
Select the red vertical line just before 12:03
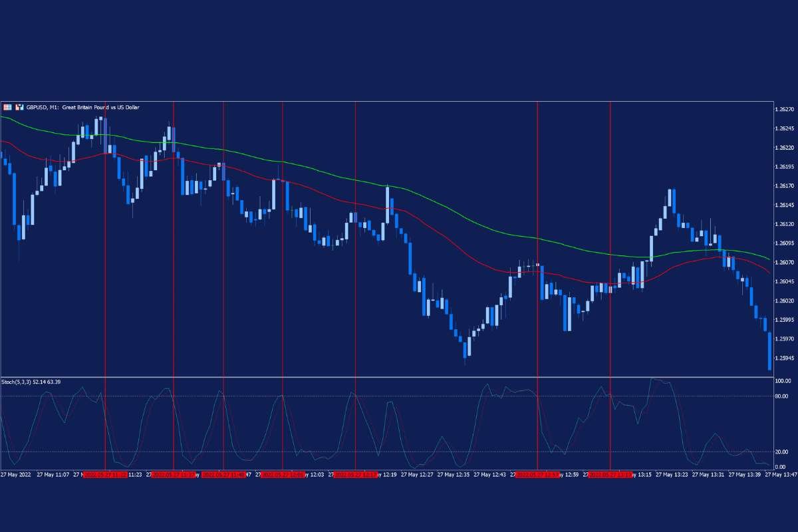click(x=283, y=286)
